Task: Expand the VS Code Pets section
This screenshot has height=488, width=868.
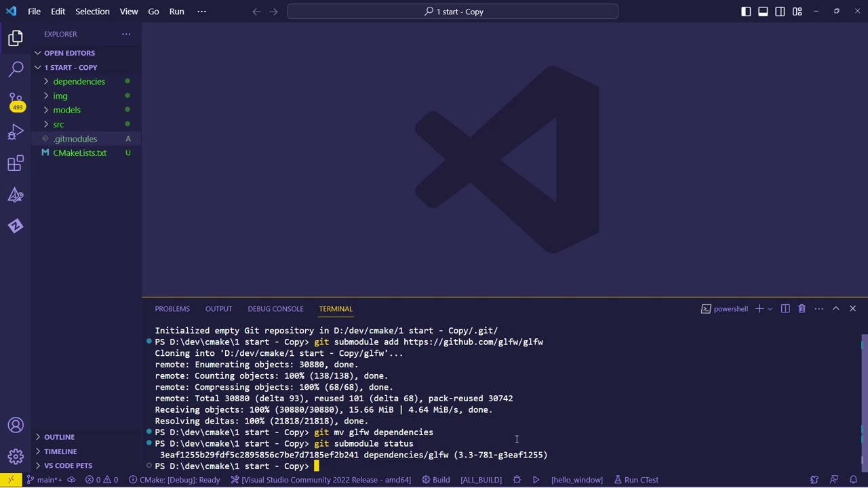Action: pyautogui.click(x=87, y=466)
